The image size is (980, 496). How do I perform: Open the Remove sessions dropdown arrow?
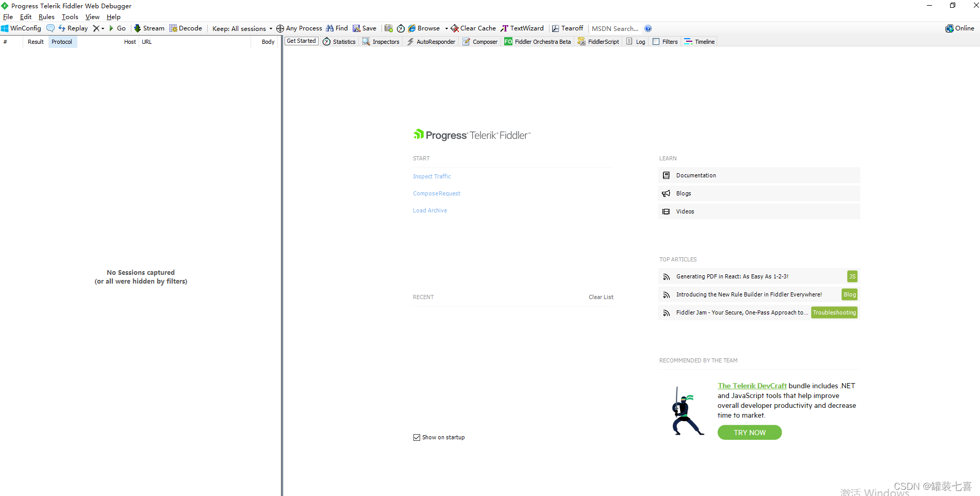click(x=103, y=28)
